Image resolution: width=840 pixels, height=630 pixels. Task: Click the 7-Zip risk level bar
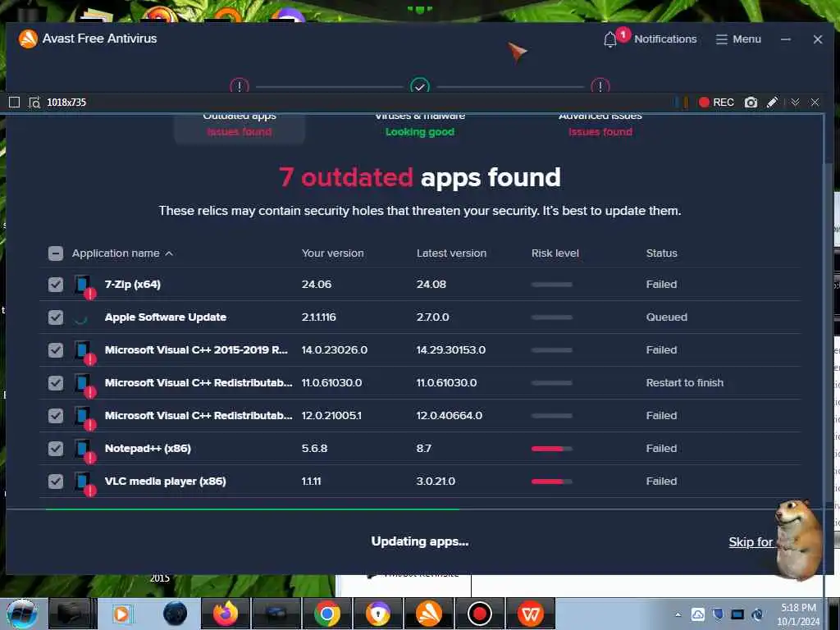tap(552, 285)
